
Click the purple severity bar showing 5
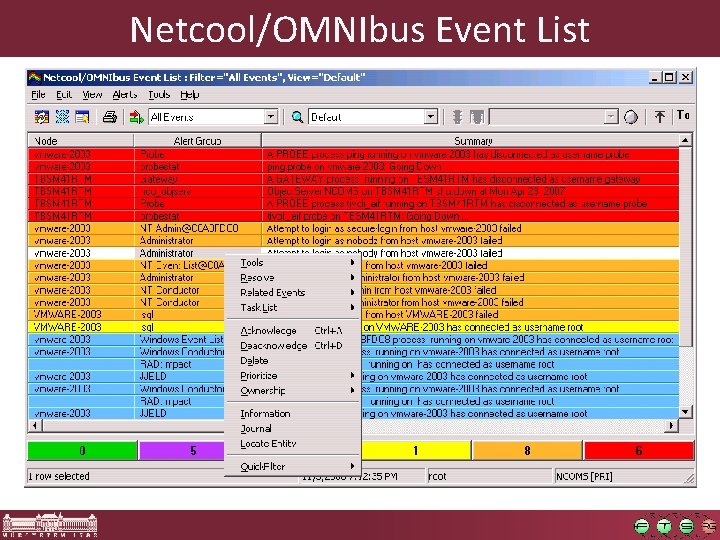pyautogui.click(x=182, y=450)
